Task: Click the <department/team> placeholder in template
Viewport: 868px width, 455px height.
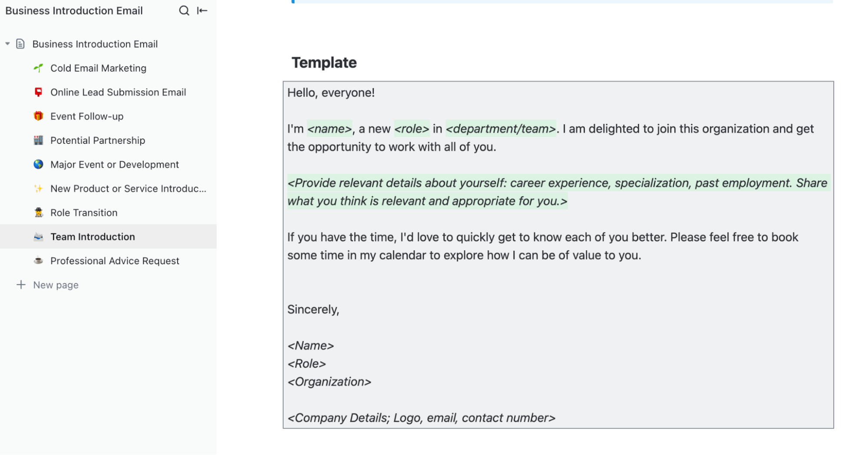Action: [x=501, y=129]
